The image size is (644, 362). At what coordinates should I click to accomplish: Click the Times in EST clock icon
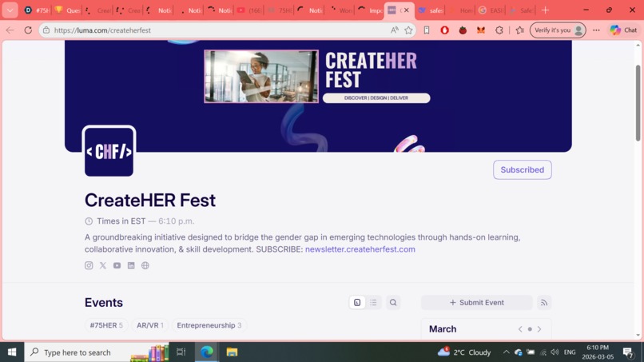point(89,221)
